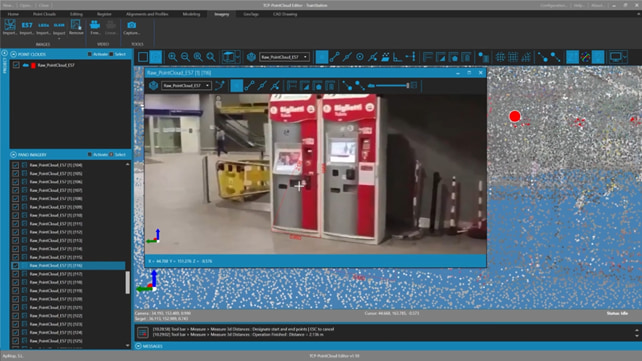Toggle Select checkbox in Point Clouds header
The height and width of the screenshot is (361, 642).
tap(111, 54)
